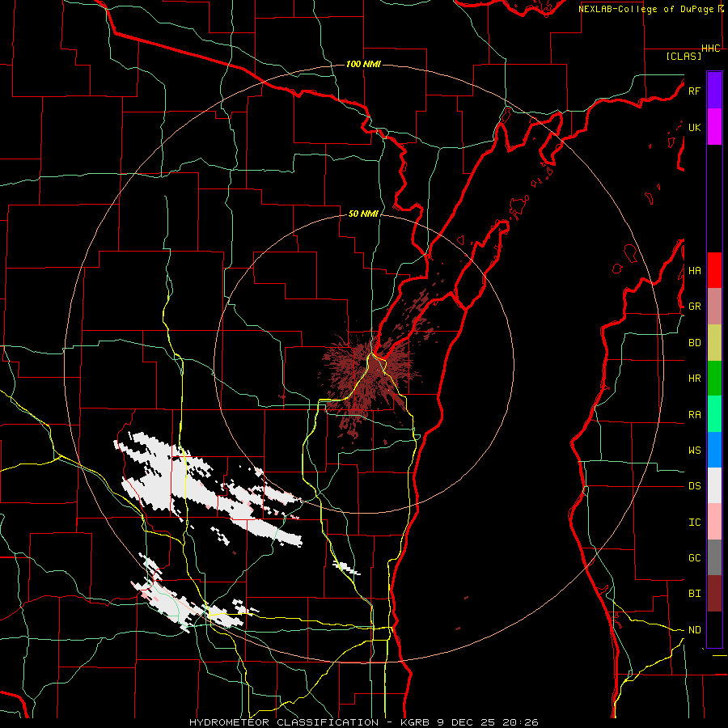The height and width of the screenshot is (728, 728).
Task: Click the purple RF legend color swatch
Action: pyautogui.click(x=714, y=91)
